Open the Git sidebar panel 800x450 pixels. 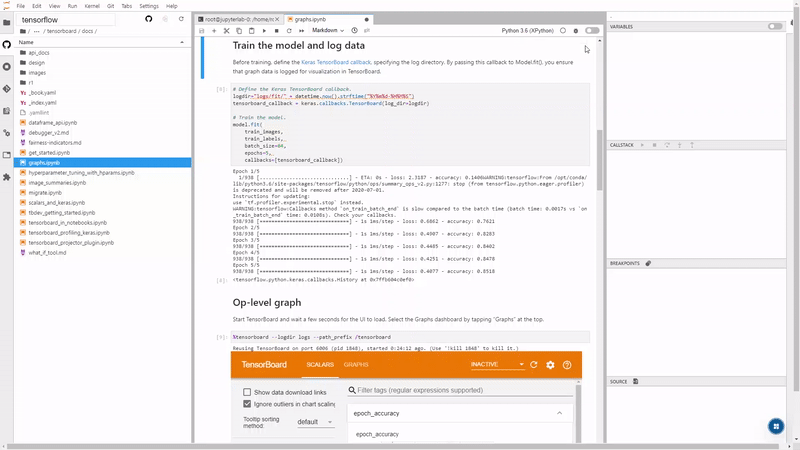tap(7, 89)
